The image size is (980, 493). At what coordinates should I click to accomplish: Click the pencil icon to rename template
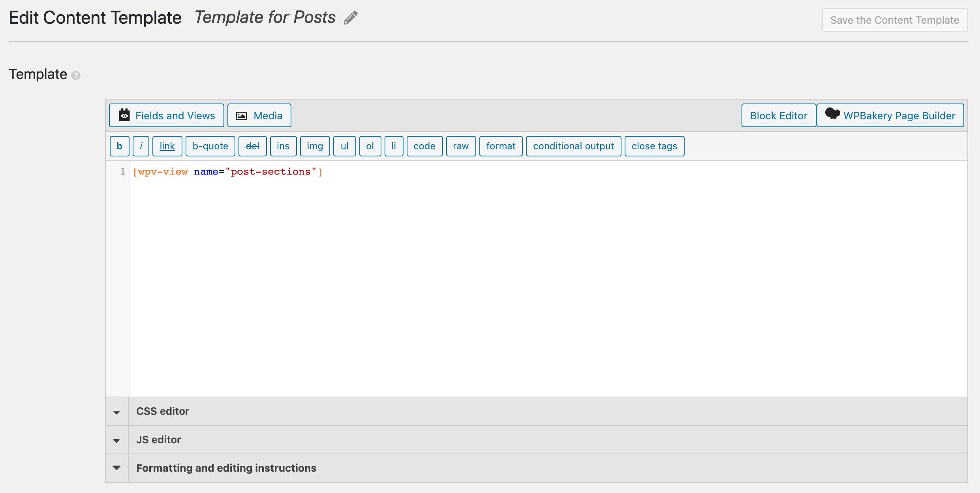point(351,18)
